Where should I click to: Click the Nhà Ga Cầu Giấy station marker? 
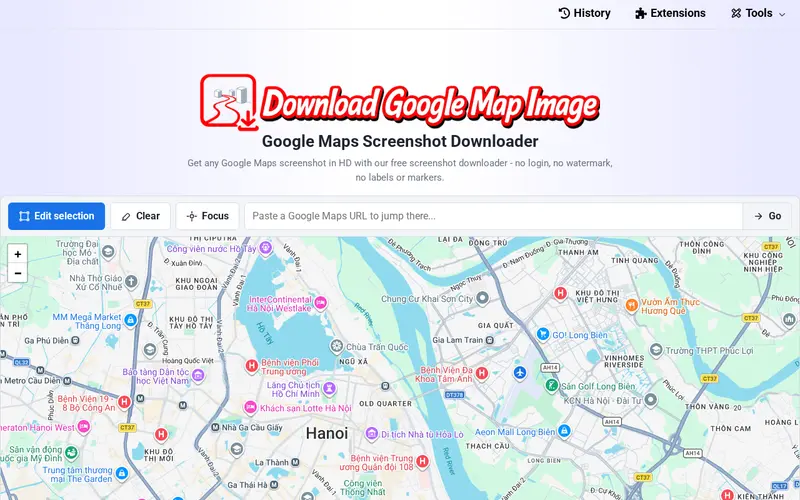[215, 427]
